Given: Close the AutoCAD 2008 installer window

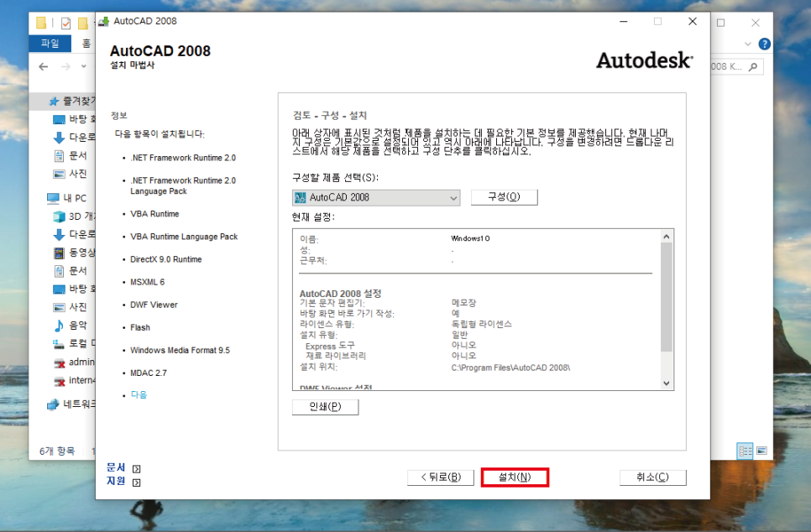Looking at the screenshot, I should [x=693, y=21].
